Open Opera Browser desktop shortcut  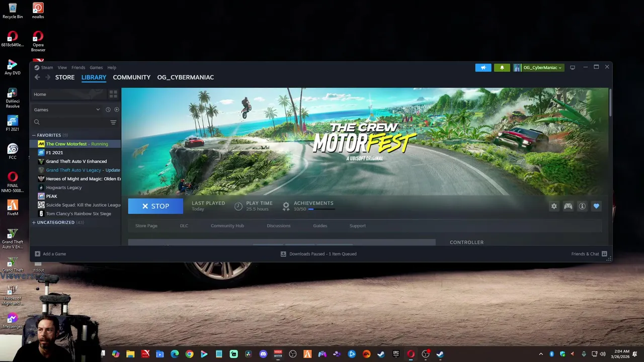click(x=38, y=41)
